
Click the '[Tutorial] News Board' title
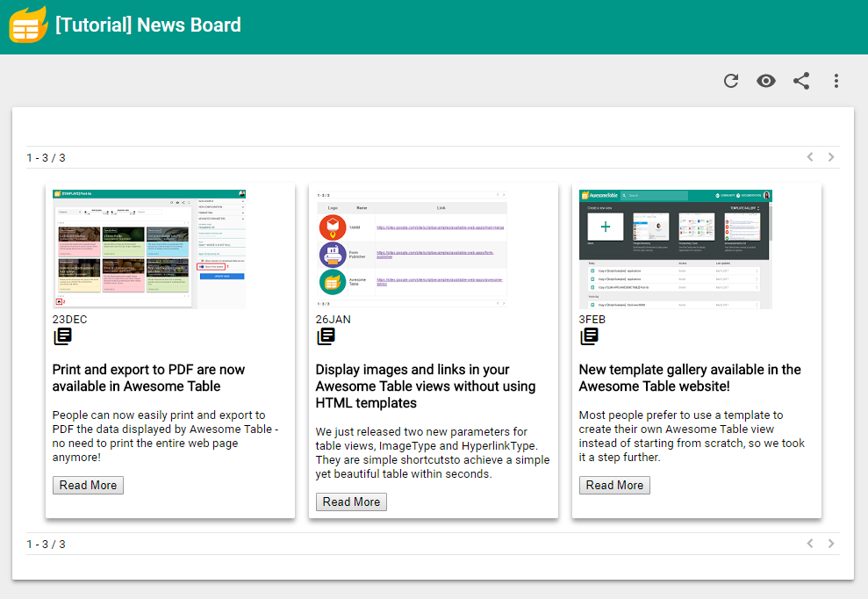click(148, 25)
